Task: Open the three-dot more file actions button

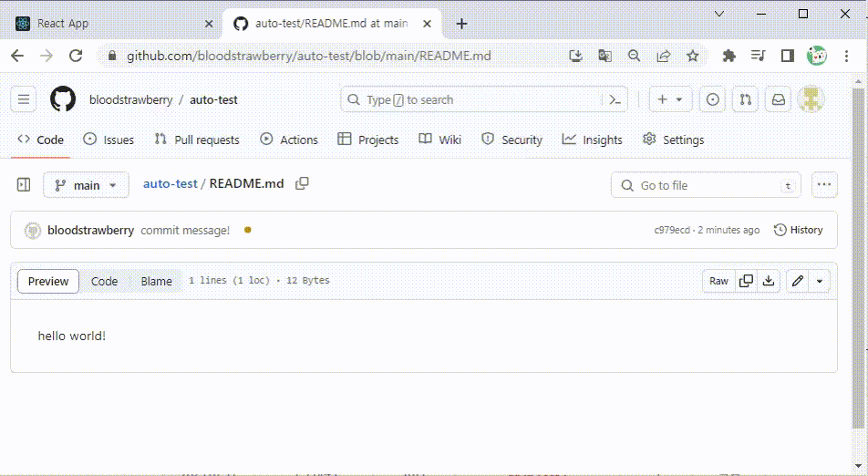Action: coord(824,185)
